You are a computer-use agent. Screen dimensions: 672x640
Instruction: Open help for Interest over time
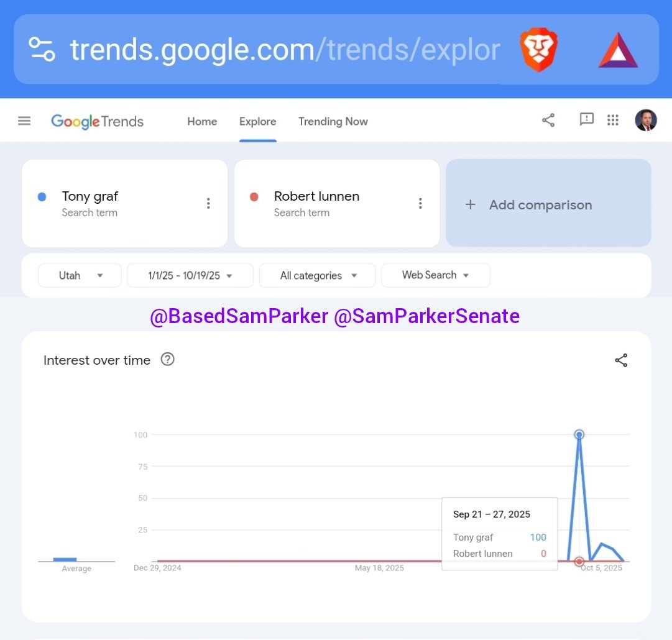[167, 359]
